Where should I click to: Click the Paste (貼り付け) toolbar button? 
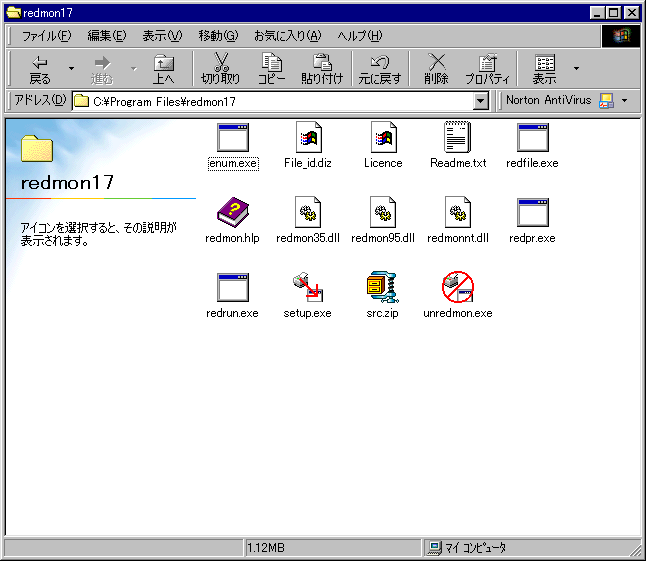point(322,69)
